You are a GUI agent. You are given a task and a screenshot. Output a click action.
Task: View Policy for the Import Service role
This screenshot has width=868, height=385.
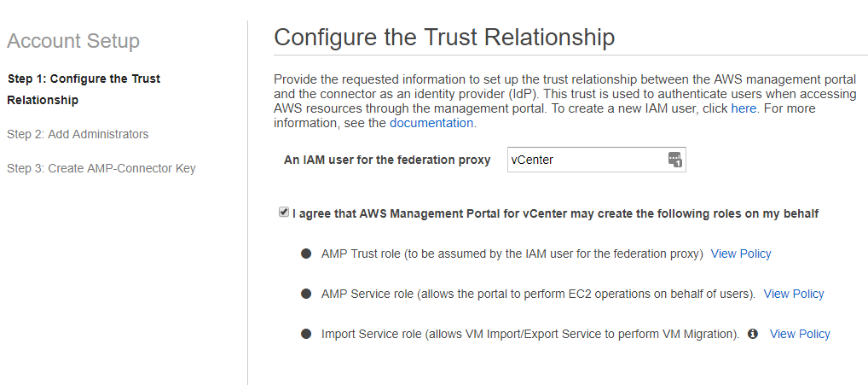pyautogui.click(x=800, y=334)
